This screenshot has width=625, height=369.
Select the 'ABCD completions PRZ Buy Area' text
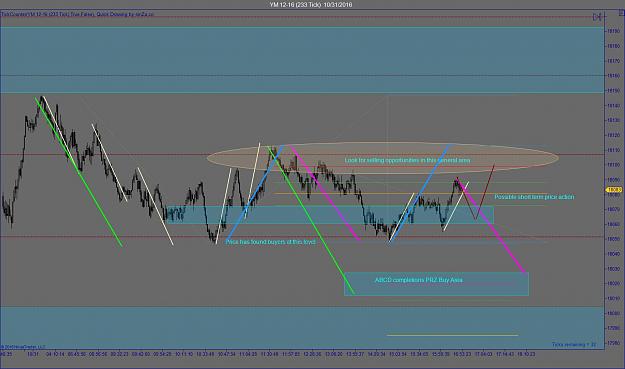click(x=419, y=280)
